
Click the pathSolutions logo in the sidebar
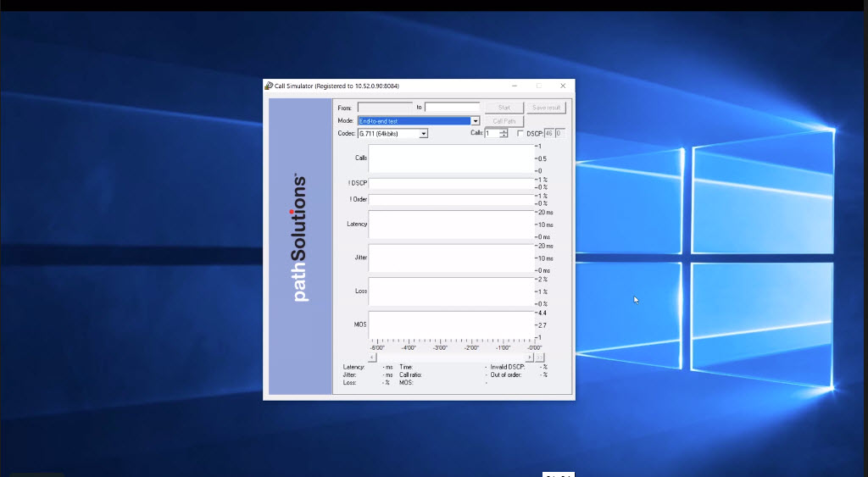(299, 239)
